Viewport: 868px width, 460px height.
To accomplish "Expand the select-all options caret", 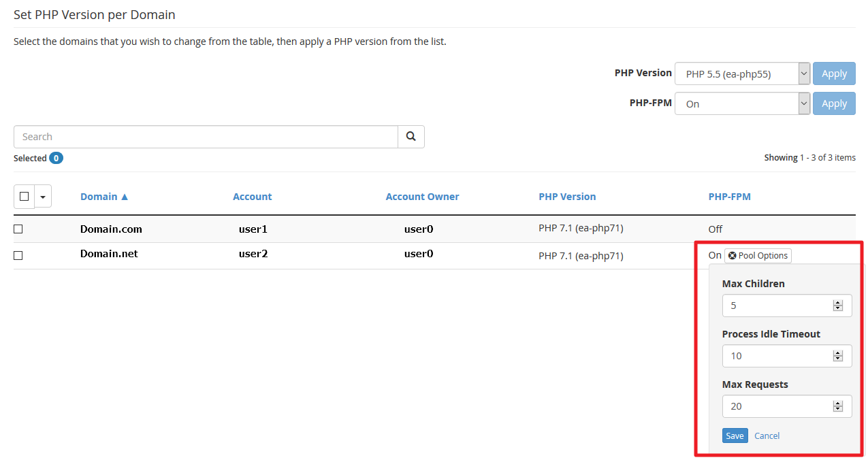I will (42, 196).
